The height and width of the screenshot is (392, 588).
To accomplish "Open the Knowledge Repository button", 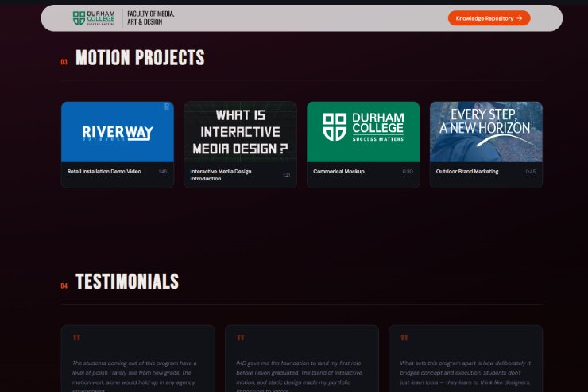I will [488, 17].
